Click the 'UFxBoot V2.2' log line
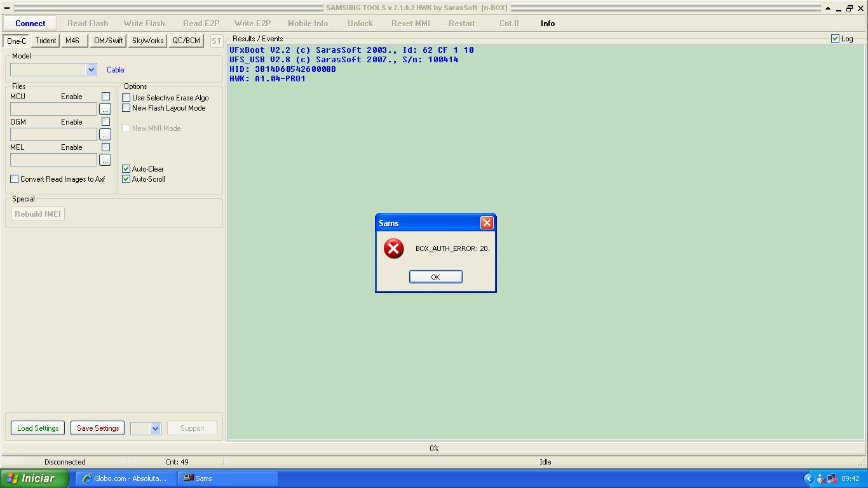Image resolution: width=868 pixels, height=488 pixels. point(351,50)
